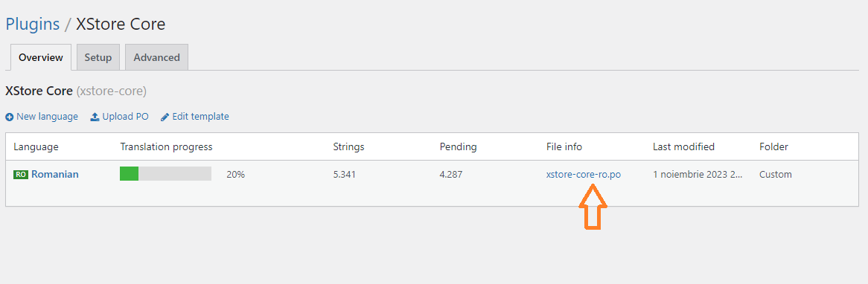Sort by the Translation progress column header
868x284 pixels.
coord(166,147)
